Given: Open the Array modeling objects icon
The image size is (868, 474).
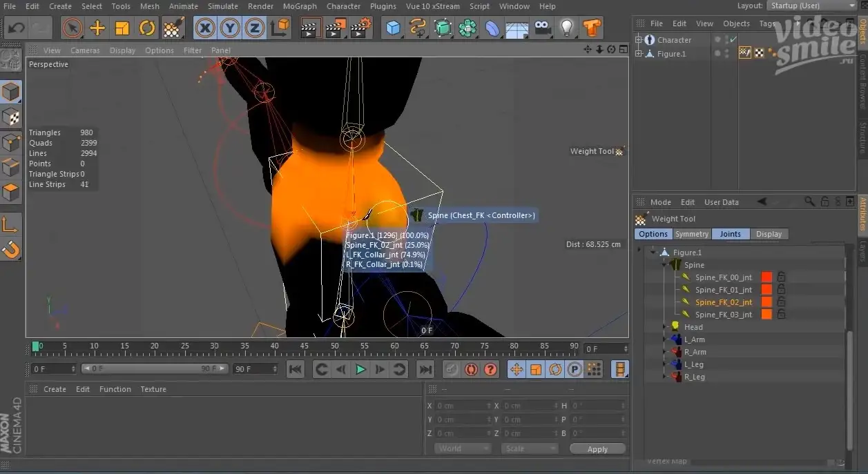Looking at the screenshot, I should [467, 28].
